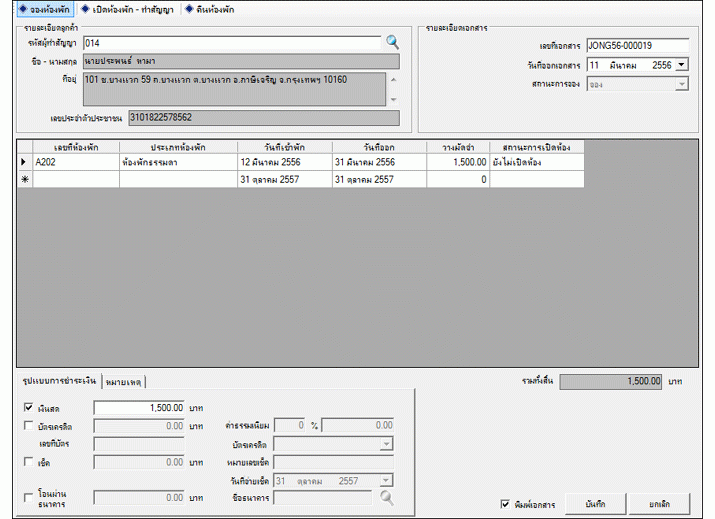This screenshot has height=519, width=715.
Task: Enable the เช็ค (cheque) payment checkbox
Action: (x=28, y=462)
